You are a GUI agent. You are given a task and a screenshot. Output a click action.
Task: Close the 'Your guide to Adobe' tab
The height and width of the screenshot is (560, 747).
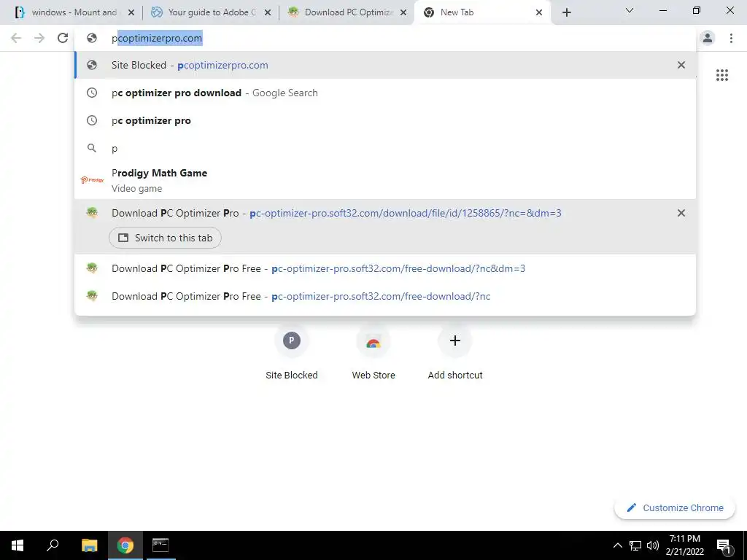[268, 13]
